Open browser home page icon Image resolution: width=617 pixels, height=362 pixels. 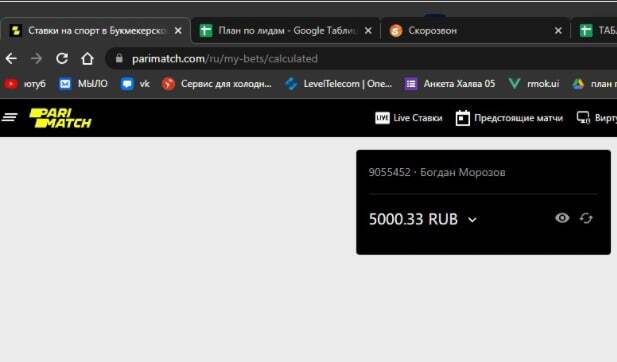[87, 59]
